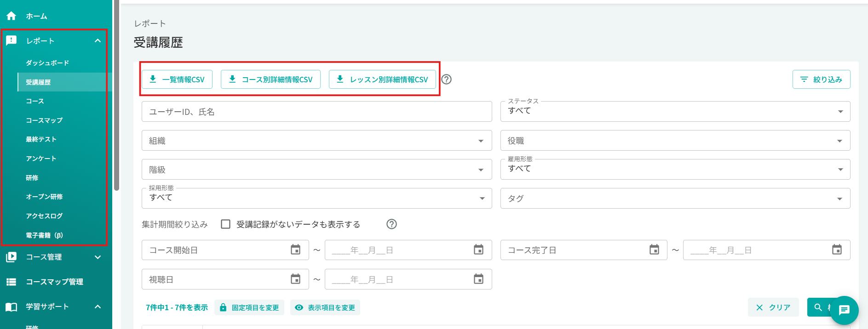Open calendar picker for 視聴日

point(296,279)
